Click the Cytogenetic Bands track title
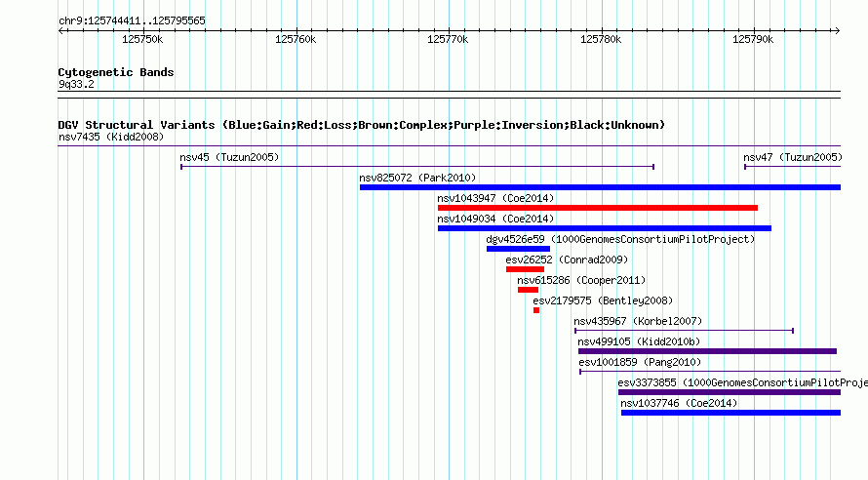 point(116,72)
